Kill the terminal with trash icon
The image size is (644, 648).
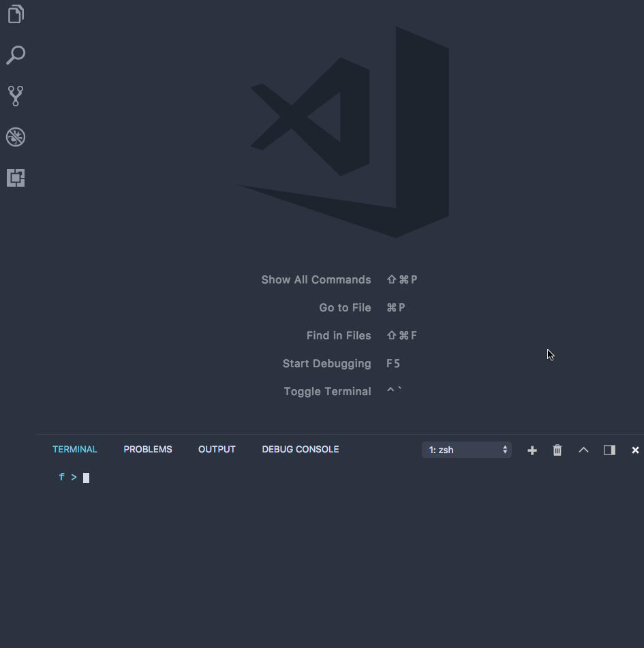(557, 450)
